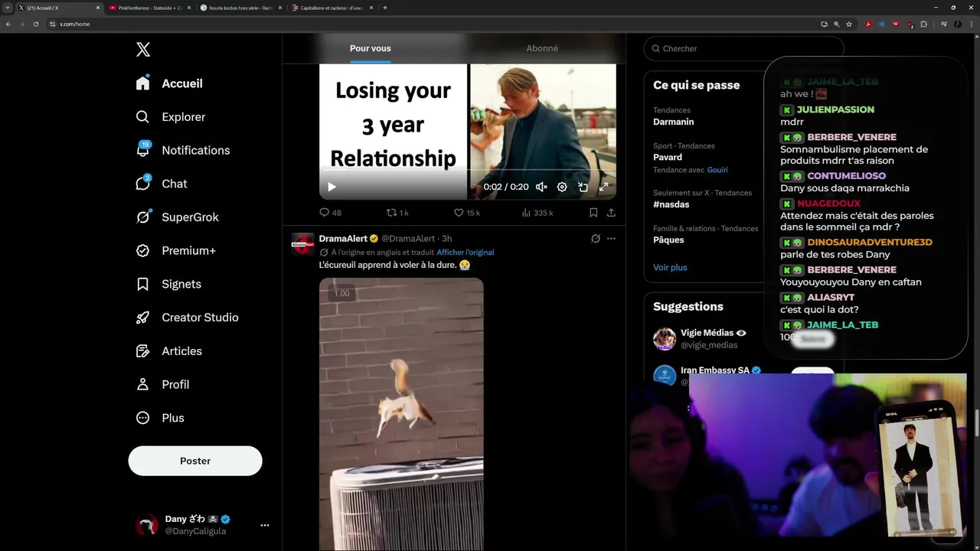The image size is (980, 551).
Task: Open the tab search dropdown arrow
Action: coord(8,8)
